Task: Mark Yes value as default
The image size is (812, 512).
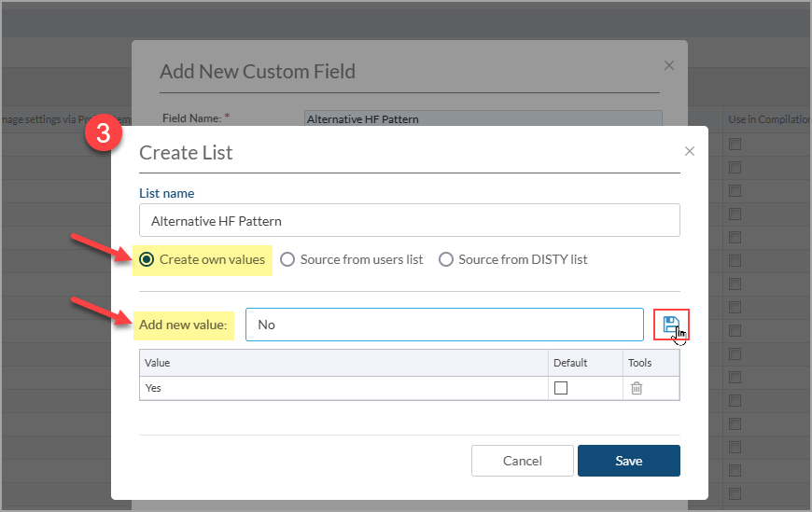Action: pos(561,388)
